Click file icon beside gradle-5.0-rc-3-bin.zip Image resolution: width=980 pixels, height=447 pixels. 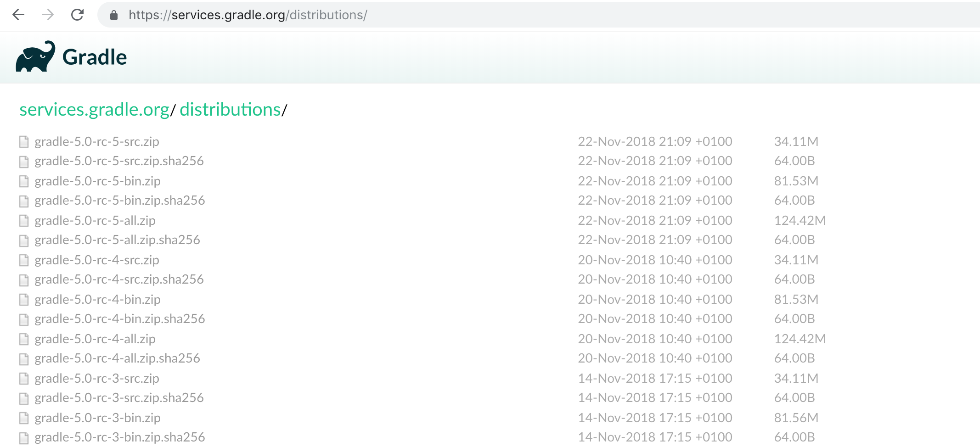[24, 418]
